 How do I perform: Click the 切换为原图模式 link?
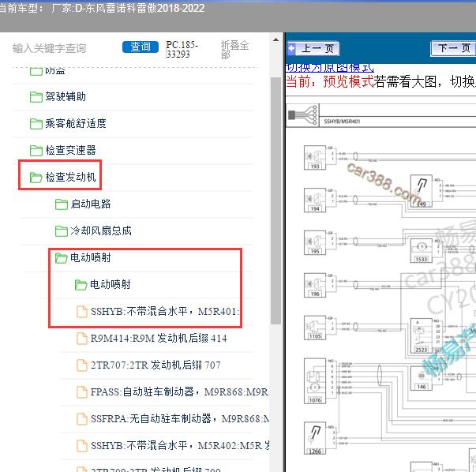click(x=330, y=67)
